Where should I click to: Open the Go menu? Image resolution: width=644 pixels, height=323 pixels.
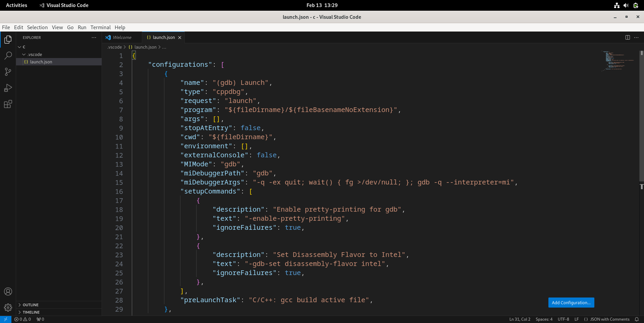[x=70, y=28]
